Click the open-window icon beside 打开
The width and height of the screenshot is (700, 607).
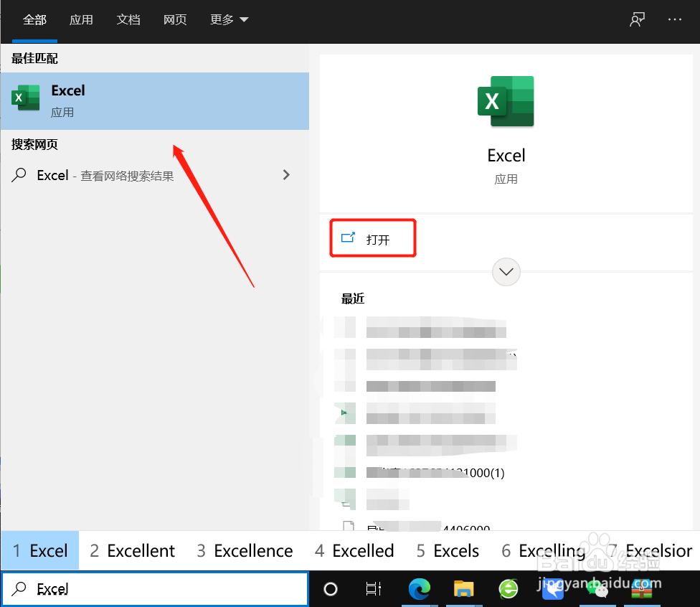348,237
